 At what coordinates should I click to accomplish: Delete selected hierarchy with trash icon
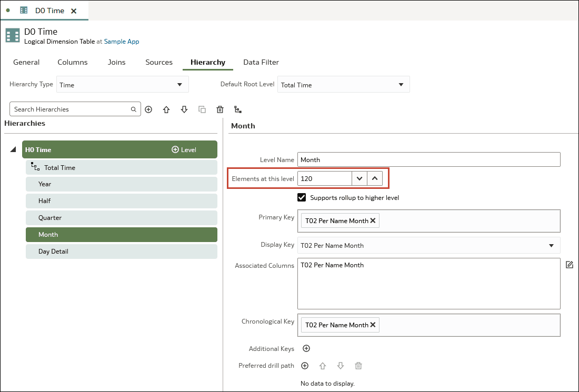click(220, 109)
